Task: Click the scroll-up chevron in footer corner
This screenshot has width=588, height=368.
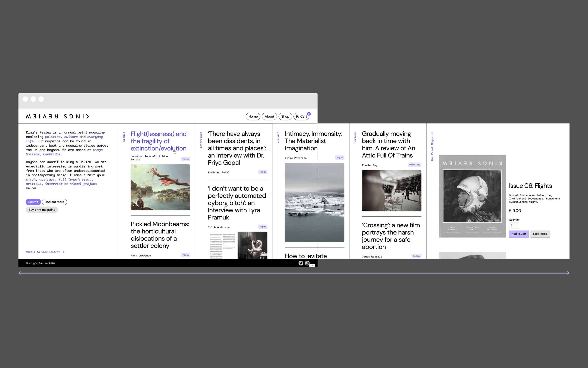Action: click(312, 266)
